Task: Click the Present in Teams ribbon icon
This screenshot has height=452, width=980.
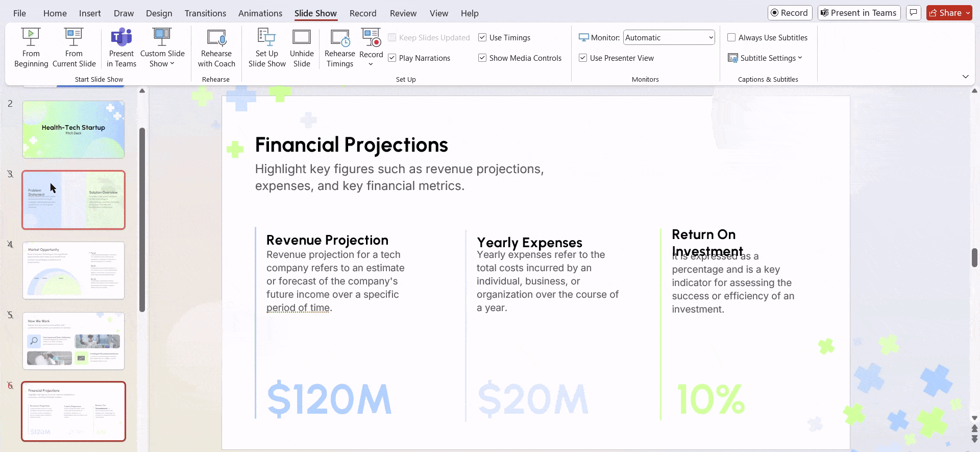Action: coord(121,48)
